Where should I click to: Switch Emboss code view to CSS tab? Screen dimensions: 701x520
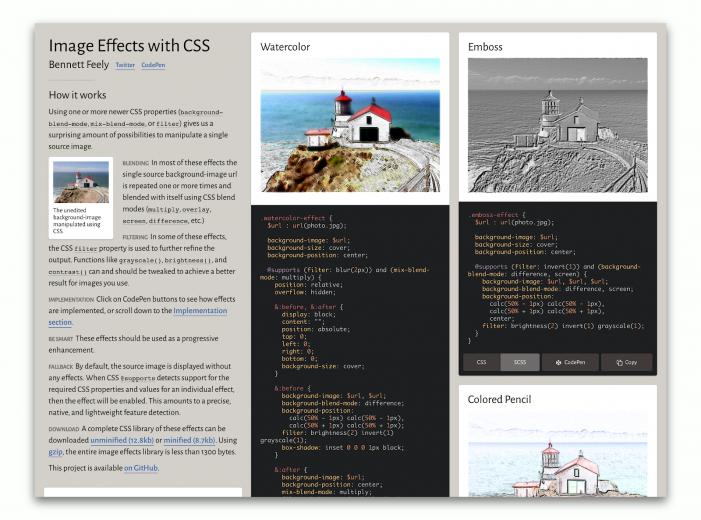coord(481,362)
